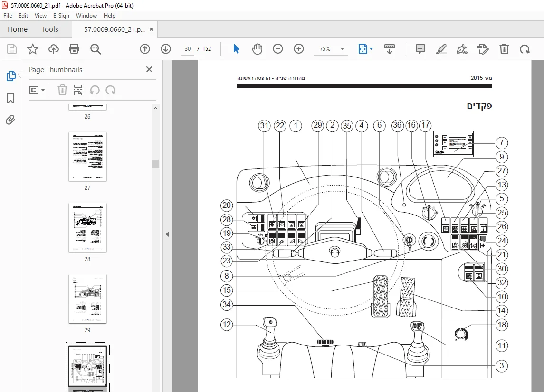Add a comment with speech bubble icon
Viewport: 544px width, 392px height.
[x=420, y=49]
